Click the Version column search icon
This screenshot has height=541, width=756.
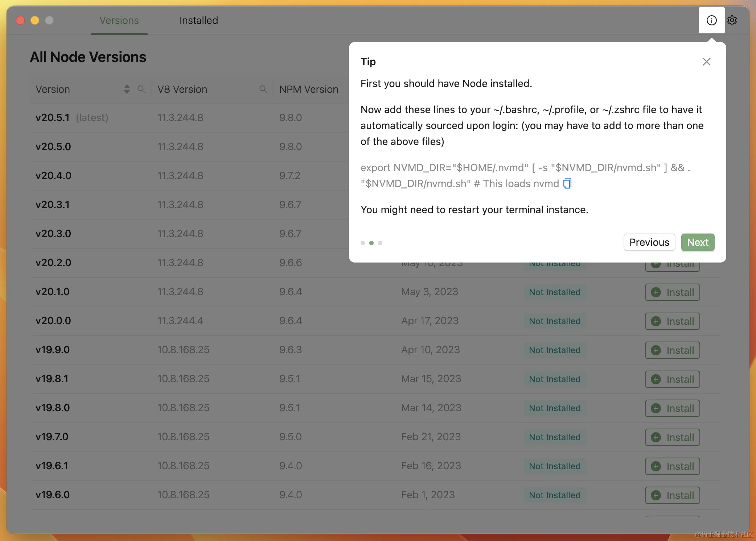(x=141, y=89)
